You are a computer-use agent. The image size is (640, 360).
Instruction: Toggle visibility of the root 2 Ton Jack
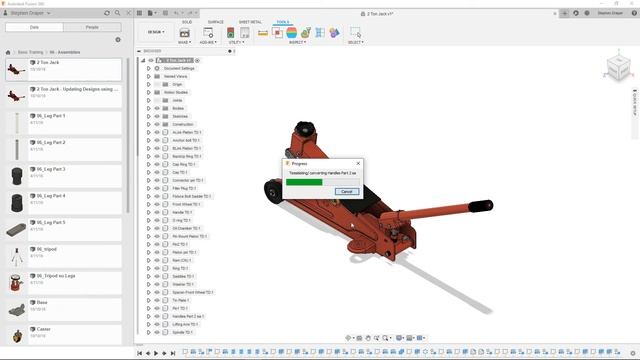[x=151, y=60]
